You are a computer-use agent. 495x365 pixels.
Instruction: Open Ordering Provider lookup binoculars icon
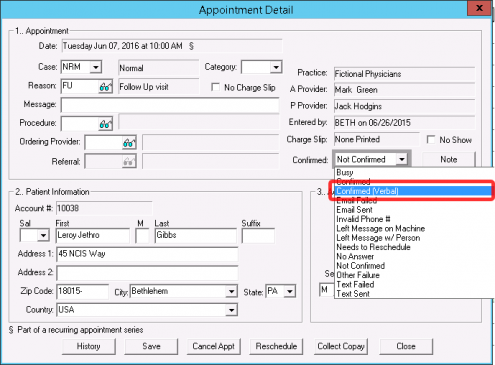tap(129, 143)
